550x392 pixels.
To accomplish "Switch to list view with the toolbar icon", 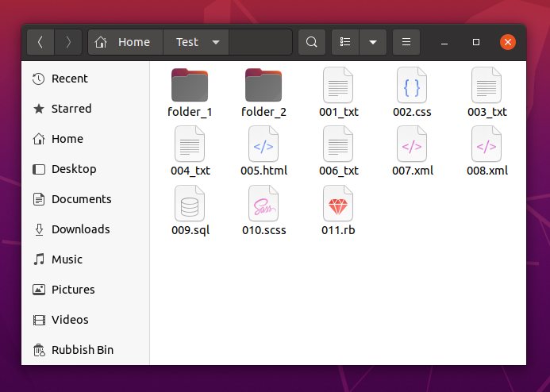I will 345,42.
